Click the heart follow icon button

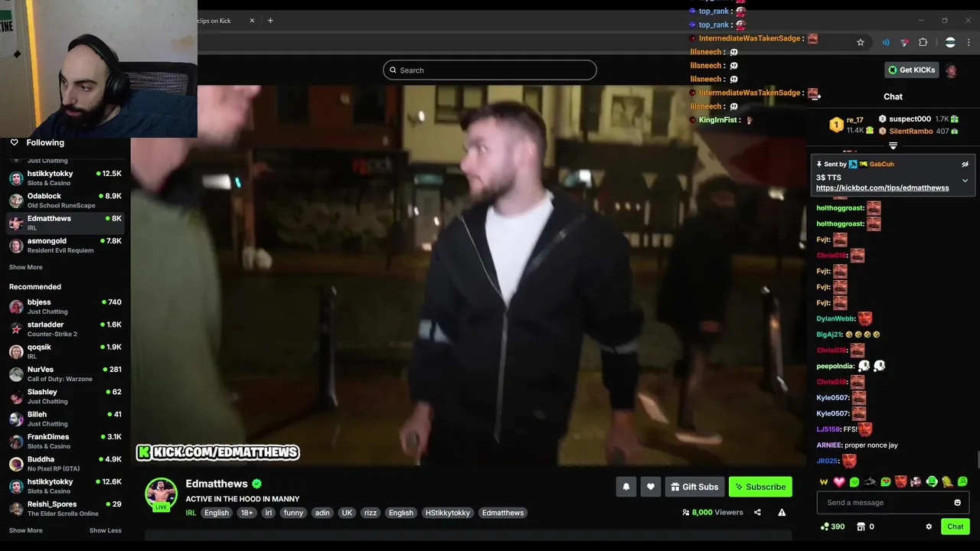(x=651, y=487)
